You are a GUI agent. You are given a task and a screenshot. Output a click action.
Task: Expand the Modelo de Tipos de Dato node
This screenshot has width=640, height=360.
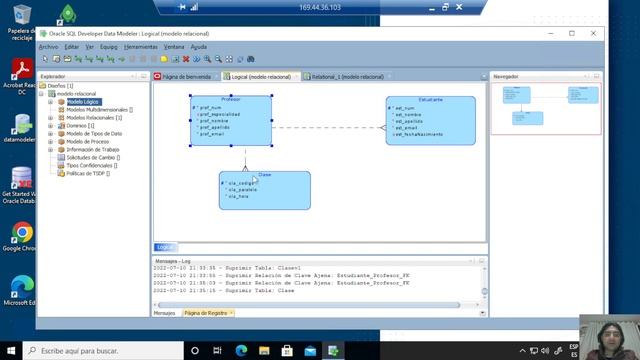click(x=50, y=133)
